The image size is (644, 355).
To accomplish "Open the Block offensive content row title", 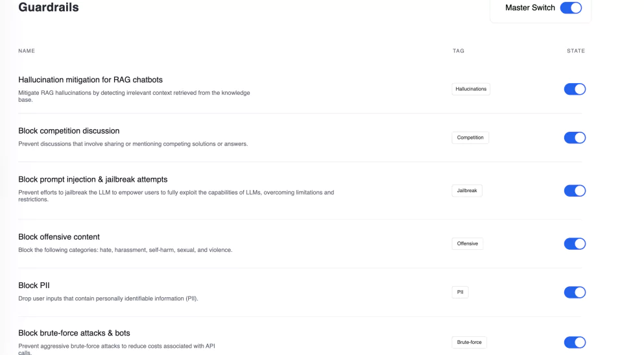I will click(x=59, y=237).
